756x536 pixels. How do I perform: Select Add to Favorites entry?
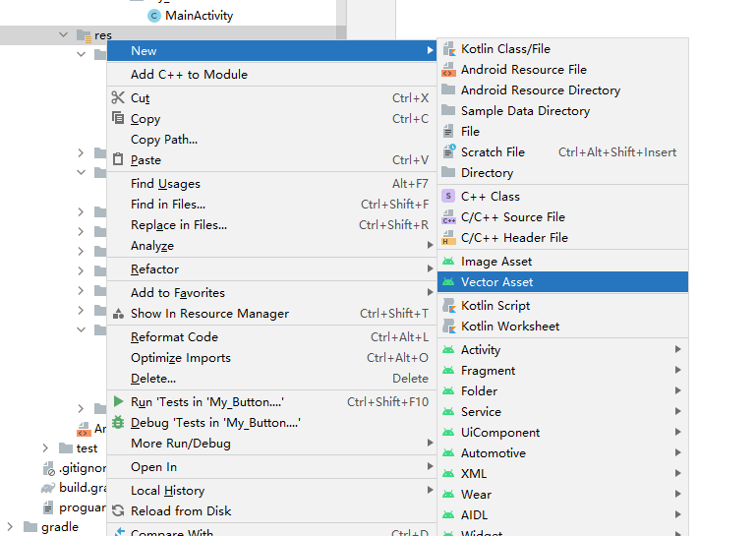pyautogui.click(x=178, y=292)
